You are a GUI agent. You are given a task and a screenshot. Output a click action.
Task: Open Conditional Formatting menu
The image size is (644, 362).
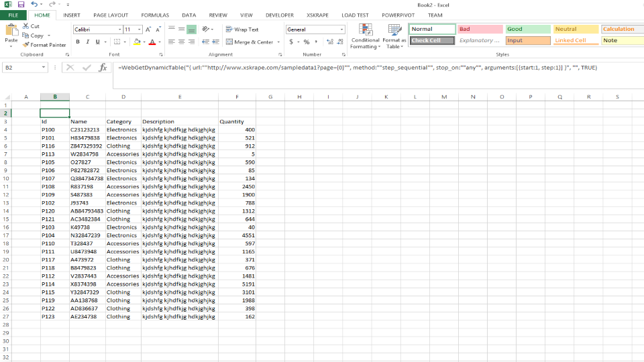(365, 36)
